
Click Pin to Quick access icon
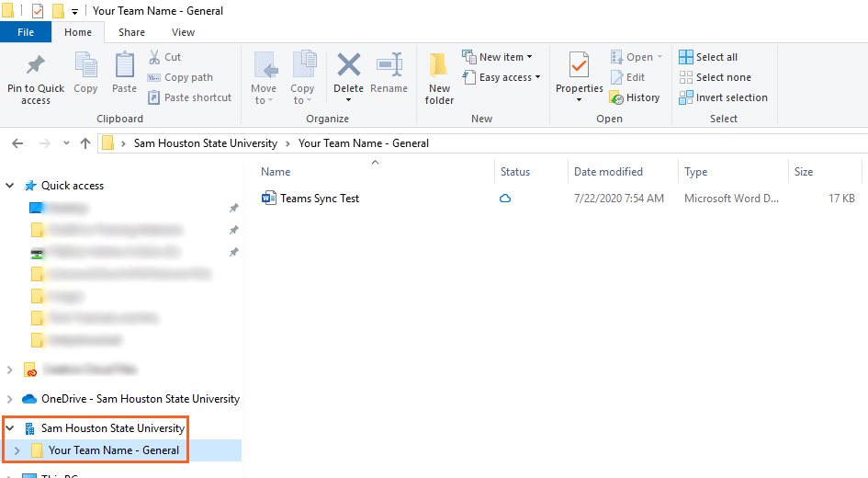pos(36,67)
